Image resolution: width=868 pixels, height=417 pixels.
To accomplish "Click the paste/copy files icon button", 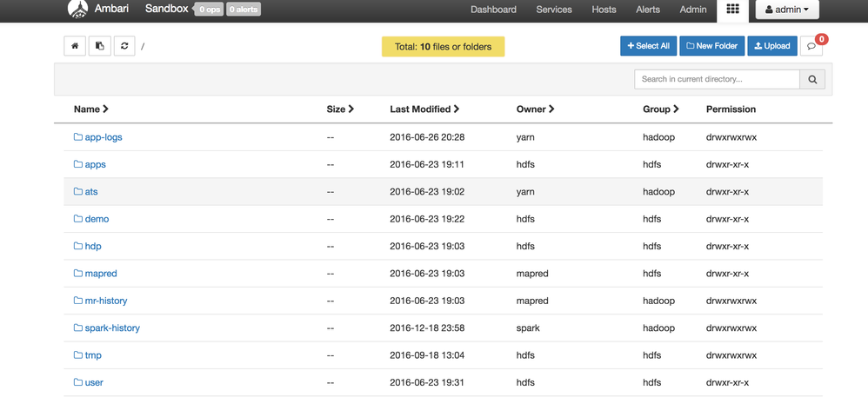I will click(100, 46).
